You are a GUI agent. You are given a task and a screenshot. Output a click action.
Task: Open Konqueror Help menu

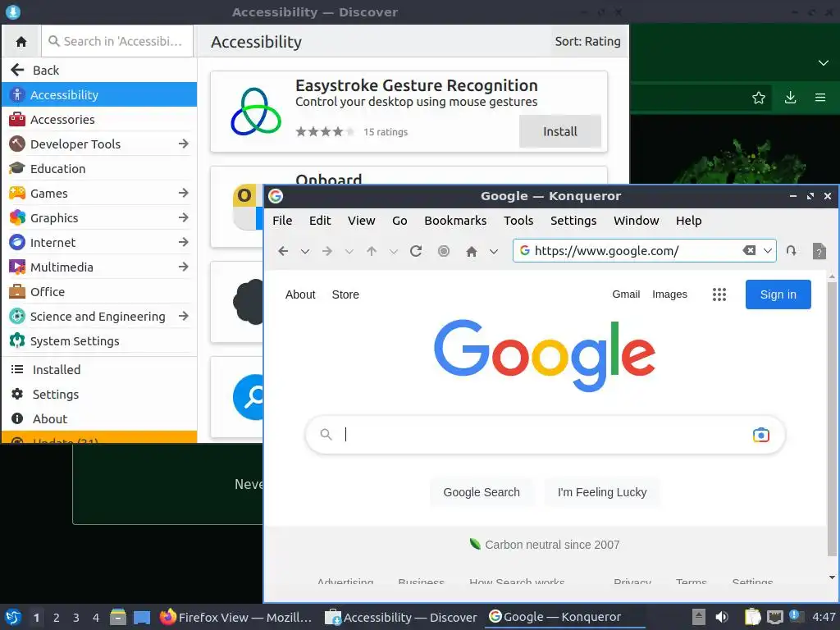coord(688,221)
